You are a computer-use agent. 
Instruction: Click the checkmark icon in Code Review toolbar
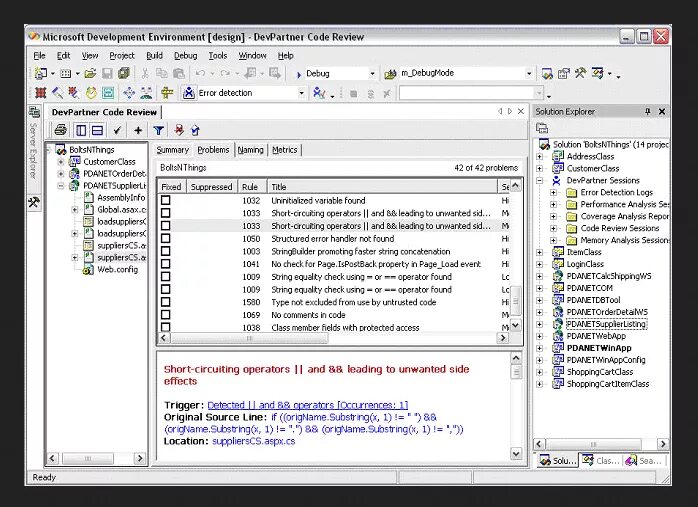[x=117, y=130]
